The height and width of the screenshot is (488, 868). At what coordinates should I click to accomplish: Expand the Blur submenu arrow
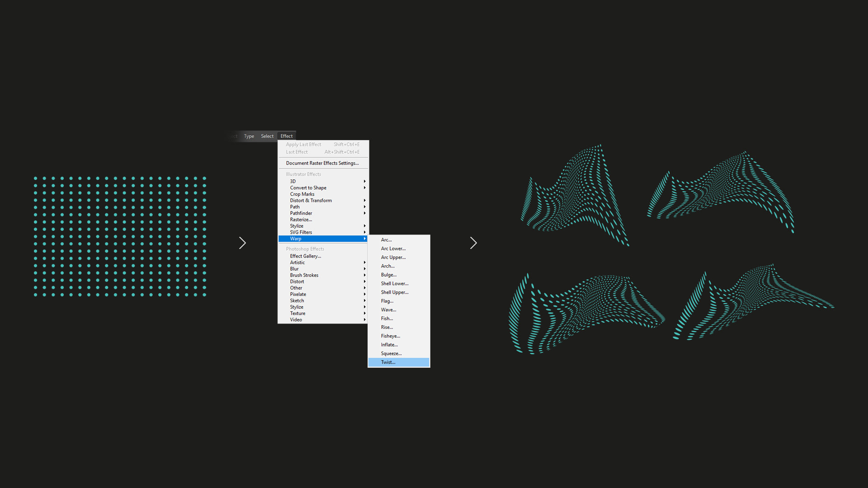tap(364, 269)
